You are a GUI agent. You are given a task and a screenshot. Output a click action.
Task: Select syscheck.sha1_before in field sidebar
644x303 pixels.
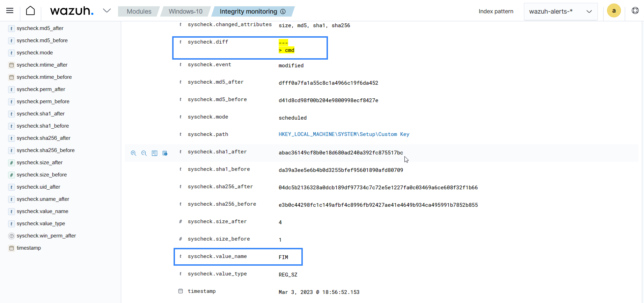pos(43,126)
